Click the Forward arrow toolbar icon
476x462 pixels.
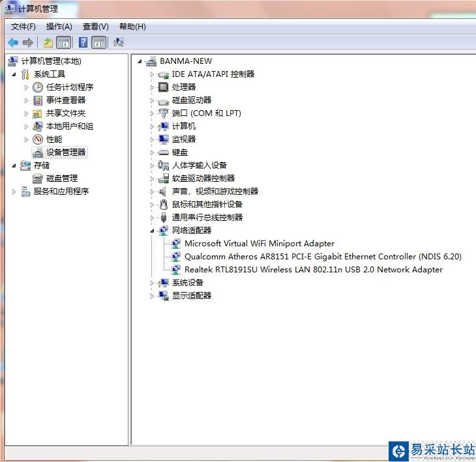[28, 43]
